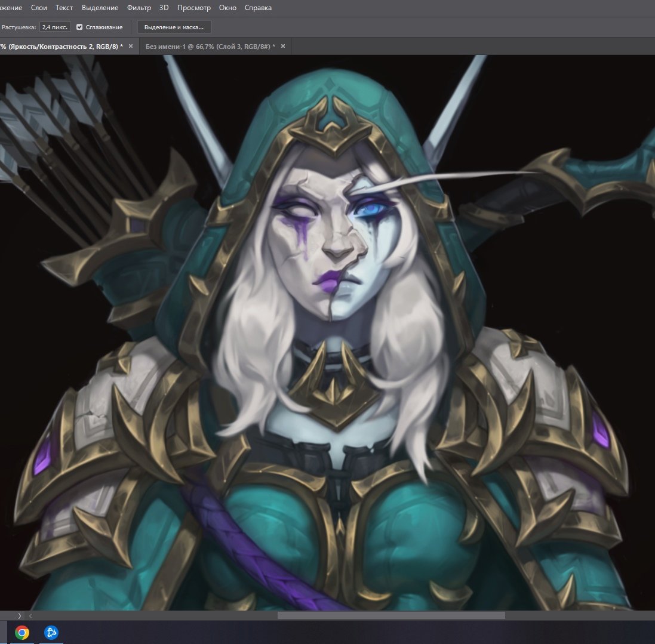Open the Текст menu

tap(64, 8)
